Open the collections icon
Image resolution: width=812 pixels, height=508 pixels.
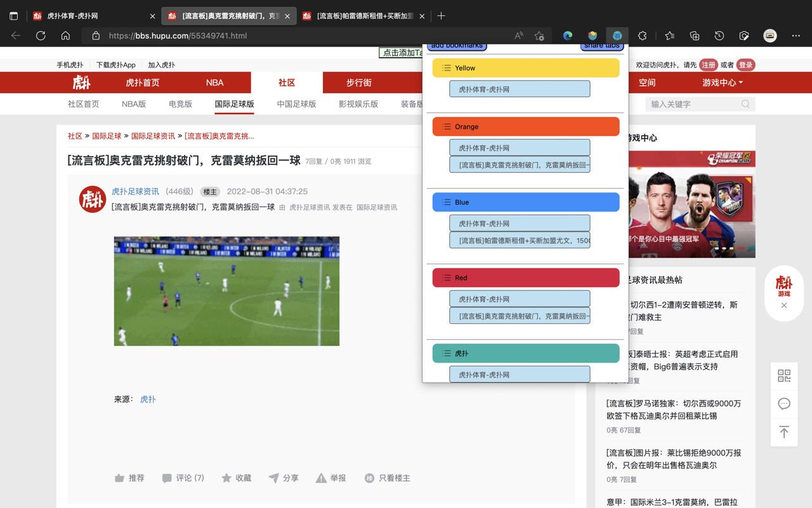(x=695, y=36)
